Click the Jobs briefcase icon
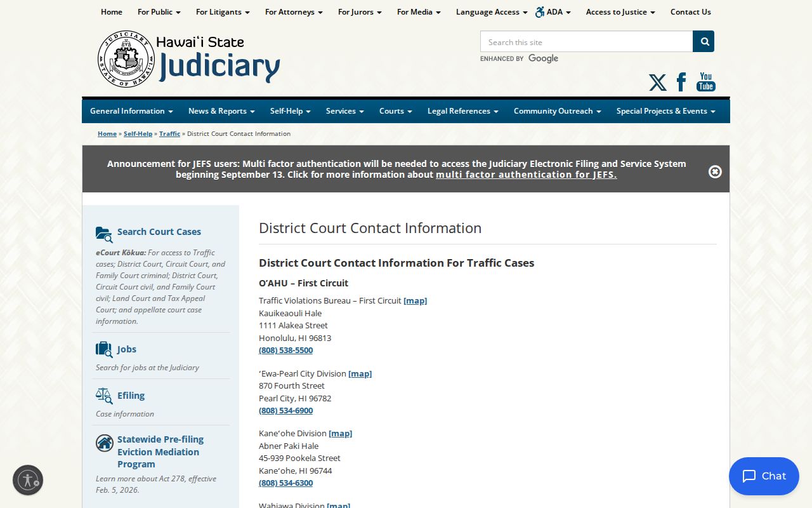The image size is (812, 508). 104,349
